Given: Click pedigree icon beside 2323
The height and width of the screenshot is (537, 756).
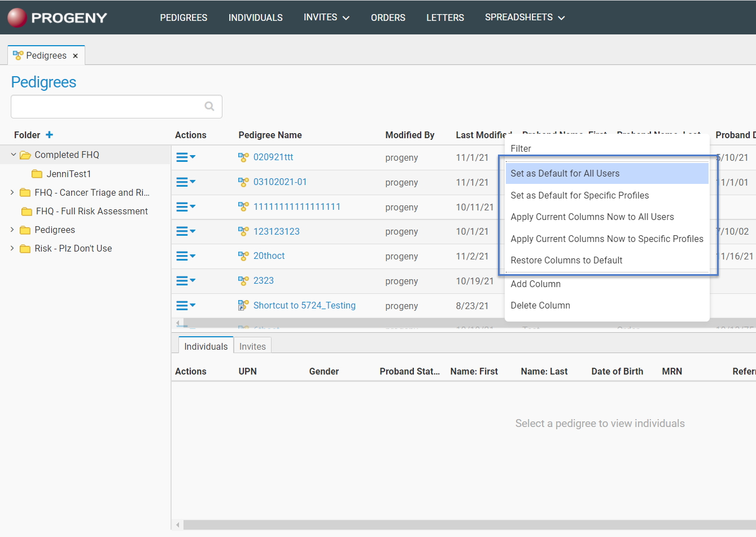Looking at the screenshot, I should coord(243,281).
